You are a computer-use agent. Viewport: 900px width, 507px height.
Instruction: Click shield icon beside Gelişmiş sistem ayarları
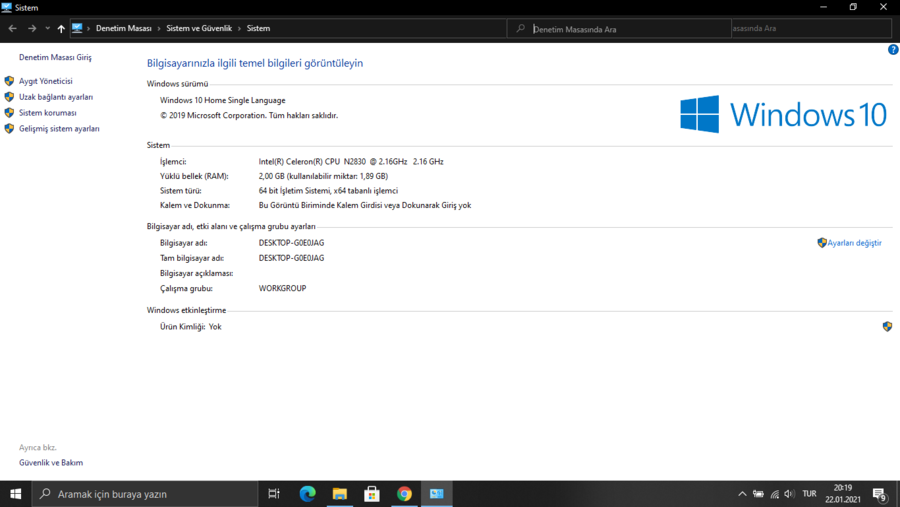tap(9, 129)
